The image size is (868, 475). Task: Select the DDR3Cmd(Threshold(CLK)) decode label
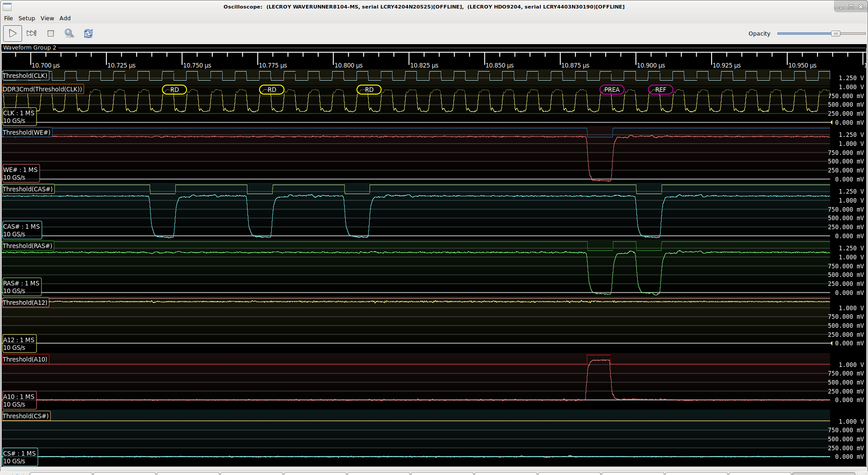[x=42, y=89]
